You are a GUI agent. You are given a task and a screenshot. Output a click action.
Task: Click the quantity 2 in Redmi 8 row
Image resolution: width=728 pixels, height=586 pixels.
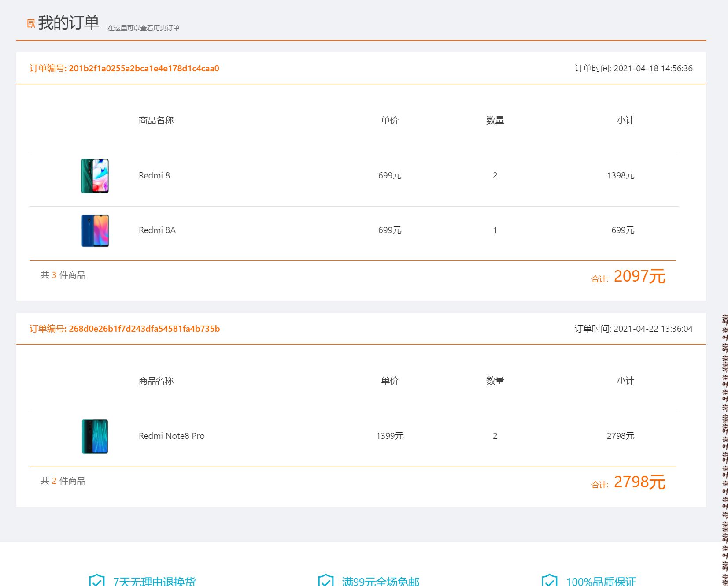(x=495, y=175)
